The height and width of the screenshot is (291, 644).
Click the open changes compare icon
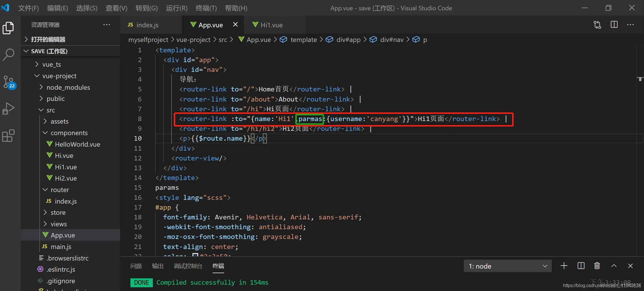point(597,25)
